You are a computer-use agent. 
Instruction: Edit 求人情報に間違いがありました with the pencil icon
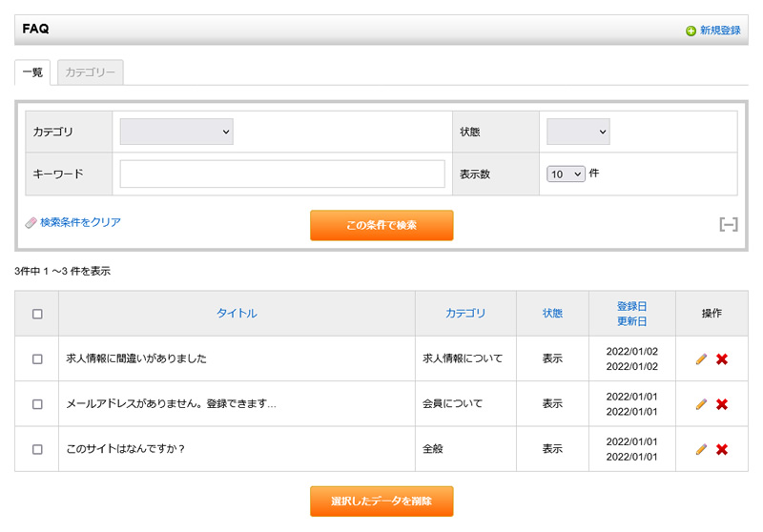pyautogui.click(x=701, y=358)
